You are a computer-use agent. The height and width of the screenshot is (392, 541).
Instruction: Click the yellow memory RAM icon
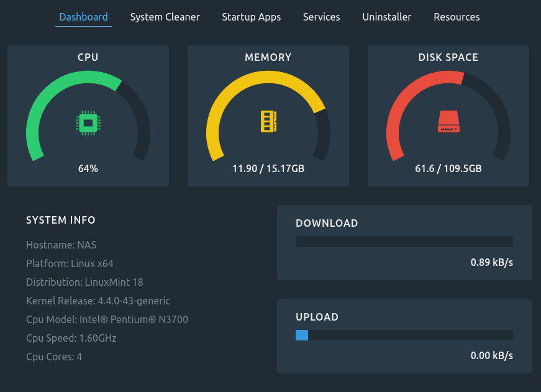point(268,121)
